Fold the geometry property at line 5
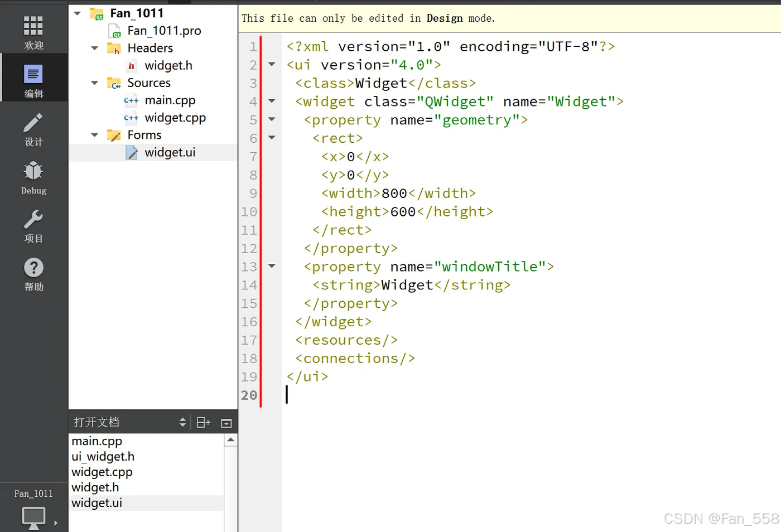This screenshot has height=532, width=781. [x=272, y=119]
